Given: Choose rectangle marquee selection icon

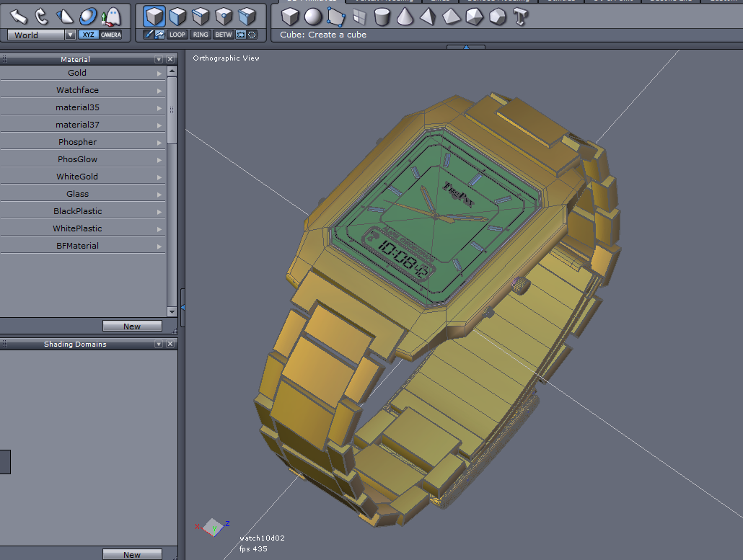Looking at the screenshot, I should tap(241, 35).
